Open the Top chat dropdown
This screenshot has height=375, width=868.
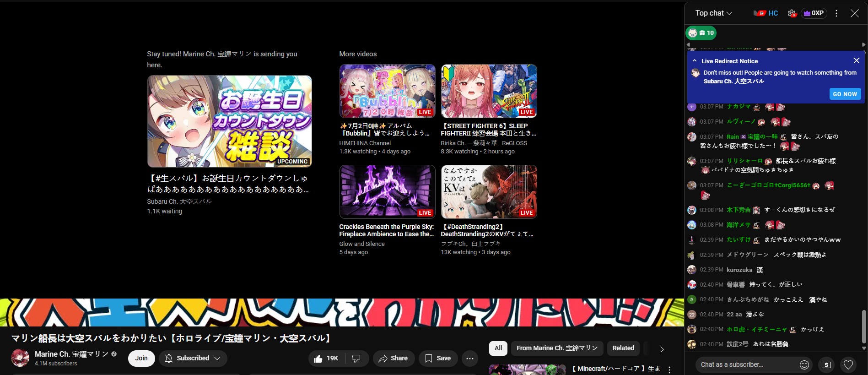point(713,13)
